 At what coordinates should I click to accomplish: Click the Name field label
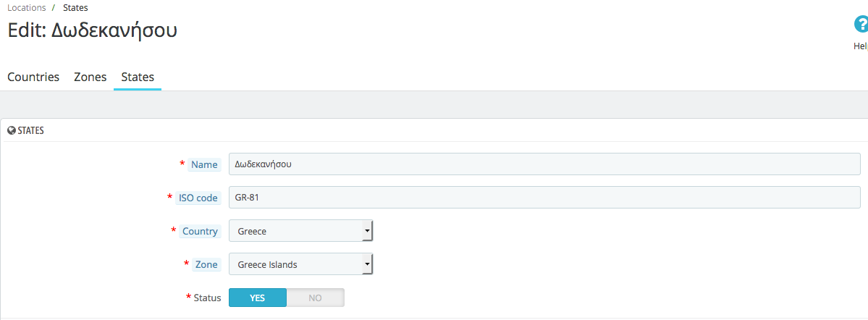204,164
